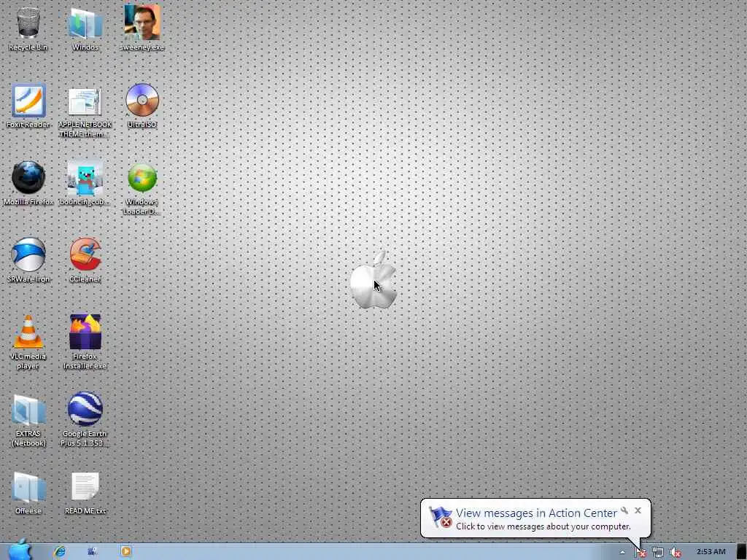Open the Recycle Bin desktop icon
This screenshot has height=560, width=747.
pos(28,28)
